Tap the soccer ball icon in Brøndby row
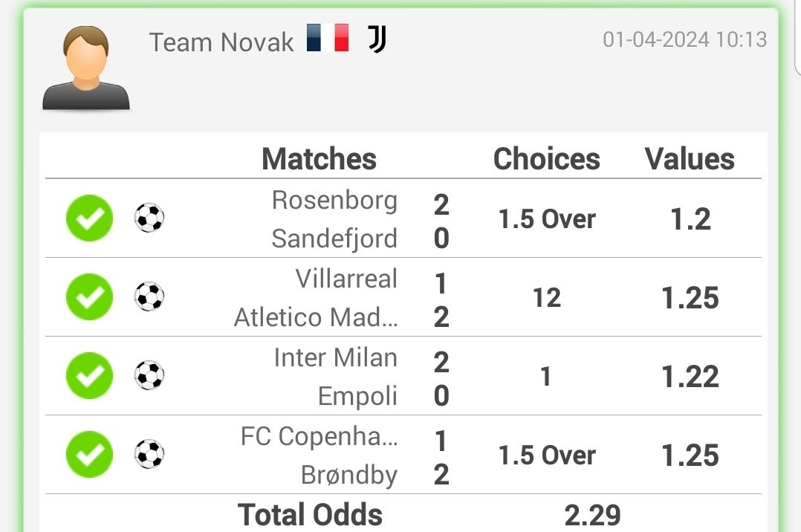 149,454
